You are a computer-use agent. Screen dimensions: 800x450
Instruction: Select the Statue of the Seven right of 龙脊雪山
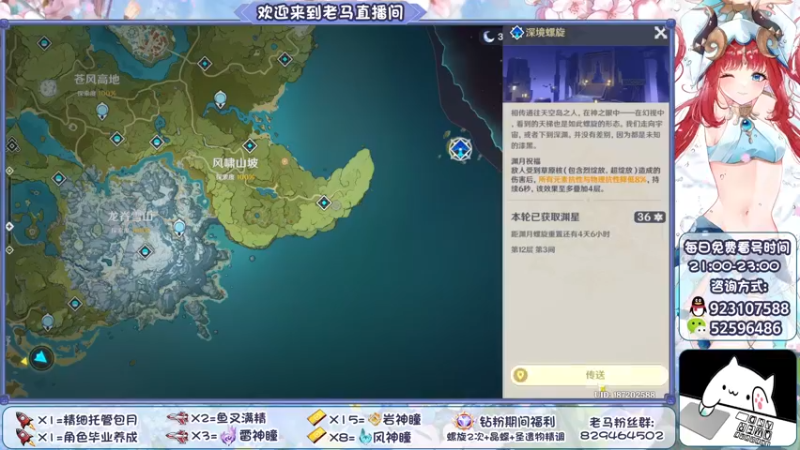click(179, 228)
